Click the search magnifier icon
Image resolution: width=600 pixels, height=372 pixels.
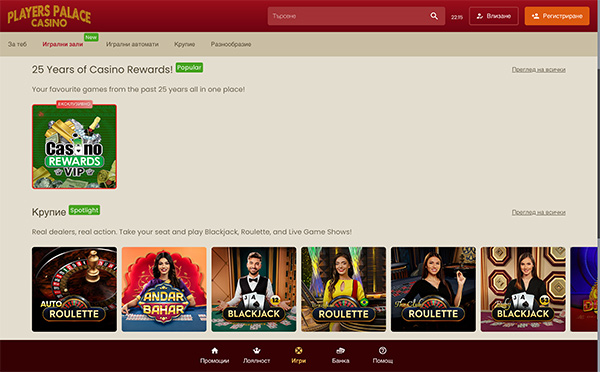tap(434, 16)
